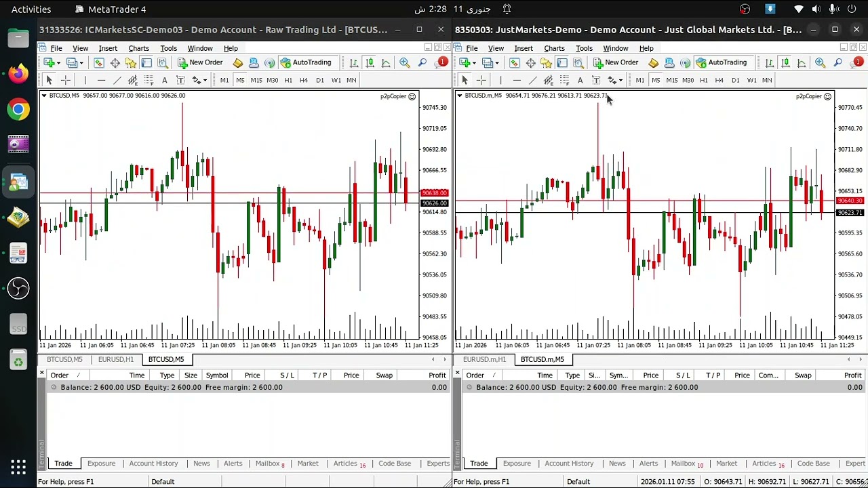Expand arrows objects dropdown in ICMarkets window
This screenshot has width=868, height=488.
(x=205, y=81)
